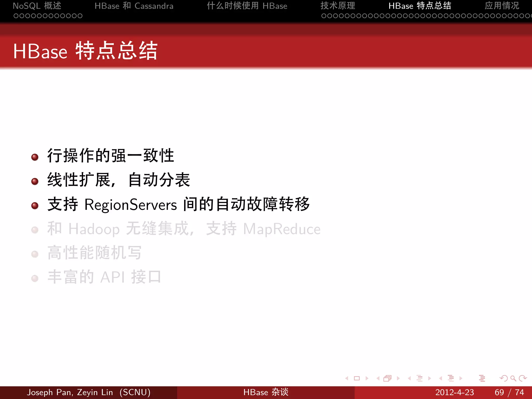Click faded bullet 和 Hadoop 无缝集成
The height and width of the screenshot is (399, 532).
pos(184,229)
